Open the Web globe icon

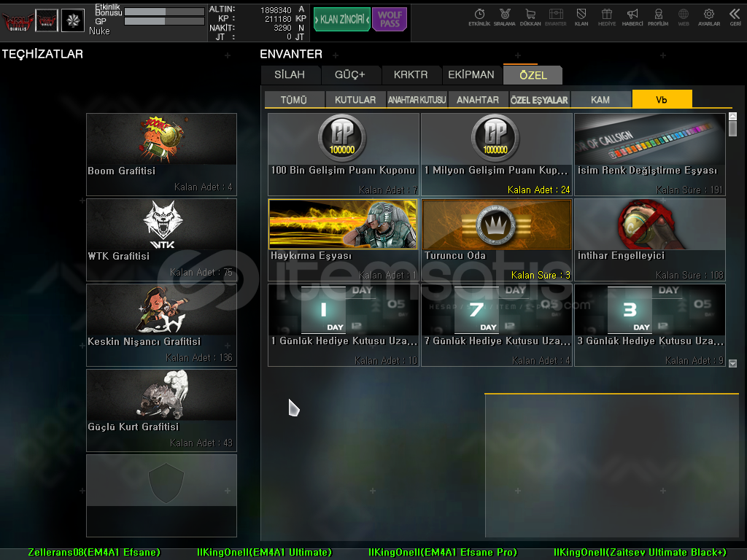pyautogui.click(x=684, y=17)
